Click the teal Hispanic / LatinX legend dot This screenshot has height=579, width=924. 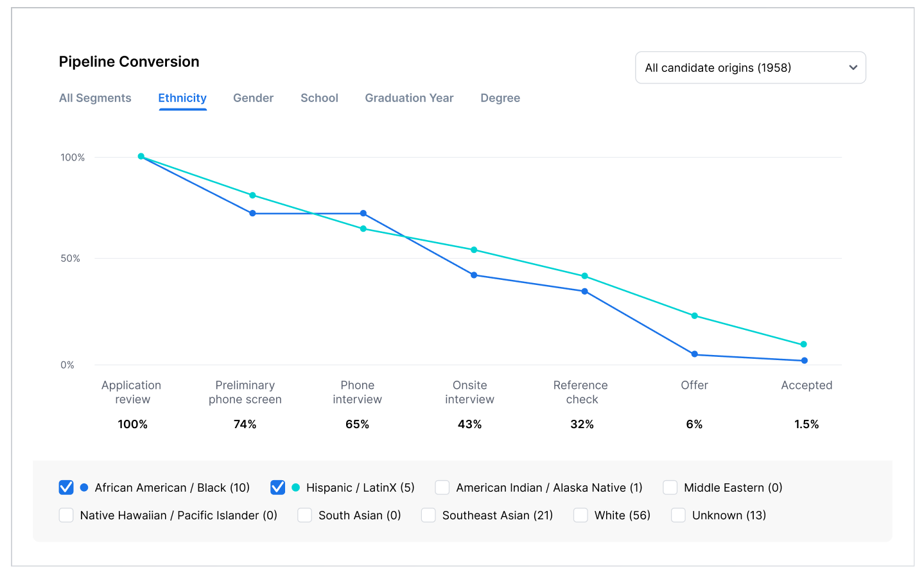pyautogui.click(x=295, y=488)
